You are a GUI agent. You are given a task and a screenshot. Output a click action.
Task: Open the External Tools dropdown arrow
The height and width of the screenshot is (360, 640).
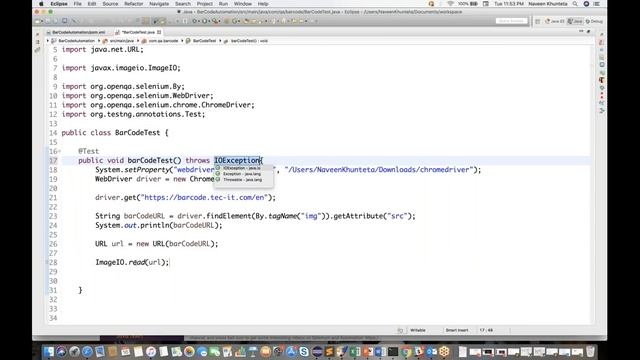220,21
